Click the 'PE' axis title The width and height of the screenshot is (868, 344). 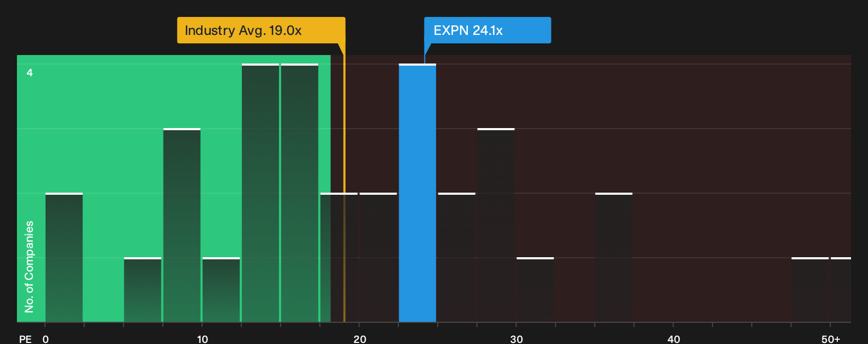pyautogui.click(x=25, y=339)
